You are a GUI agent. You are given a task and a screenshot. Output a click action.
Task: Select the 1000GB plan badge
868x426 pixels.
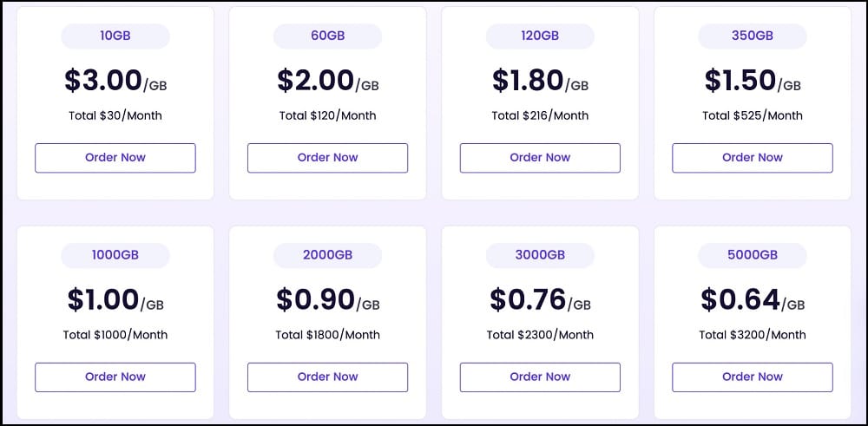pos(115,255)
